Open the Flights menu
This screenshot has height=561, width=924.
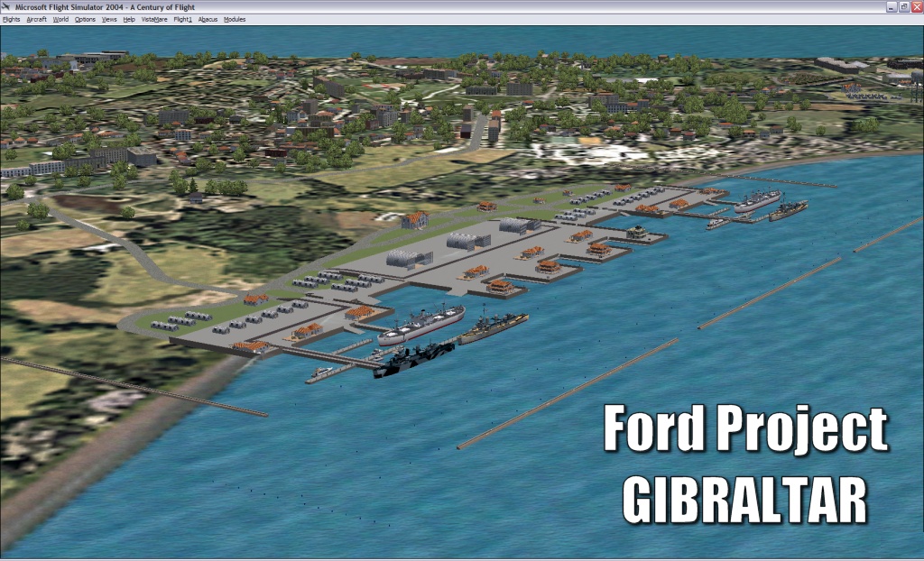click(11, 20)
